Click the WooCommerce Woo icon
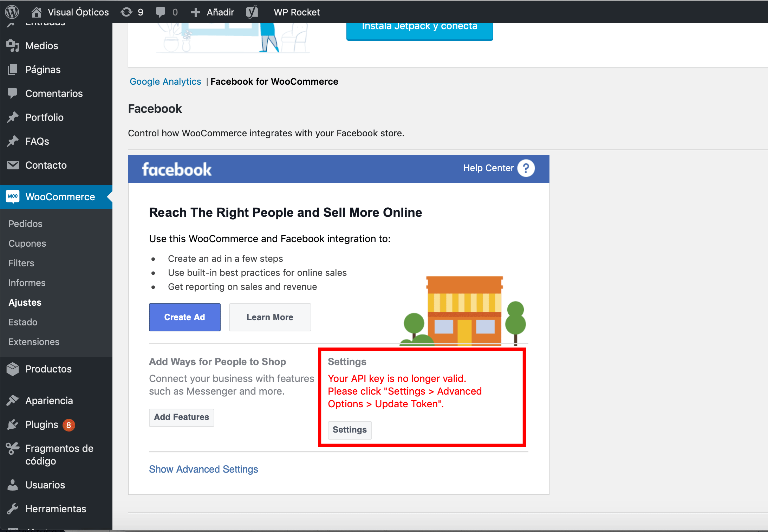 (x=13, y=196)
